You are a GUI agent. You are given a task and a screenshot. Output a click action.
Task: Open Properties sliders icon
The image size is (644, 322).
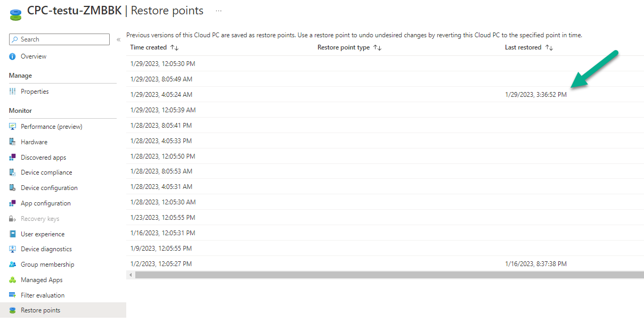tap(13, 92)
